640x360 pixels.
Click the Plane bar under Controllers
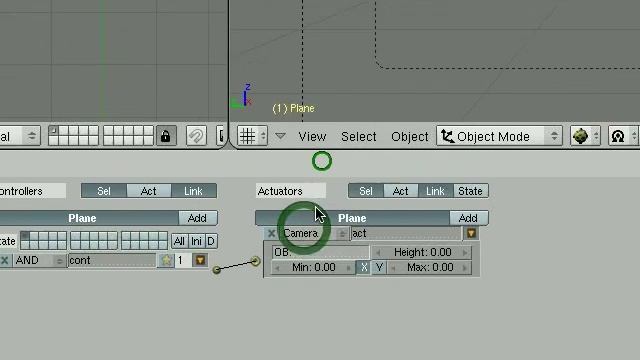pos(89,218)
